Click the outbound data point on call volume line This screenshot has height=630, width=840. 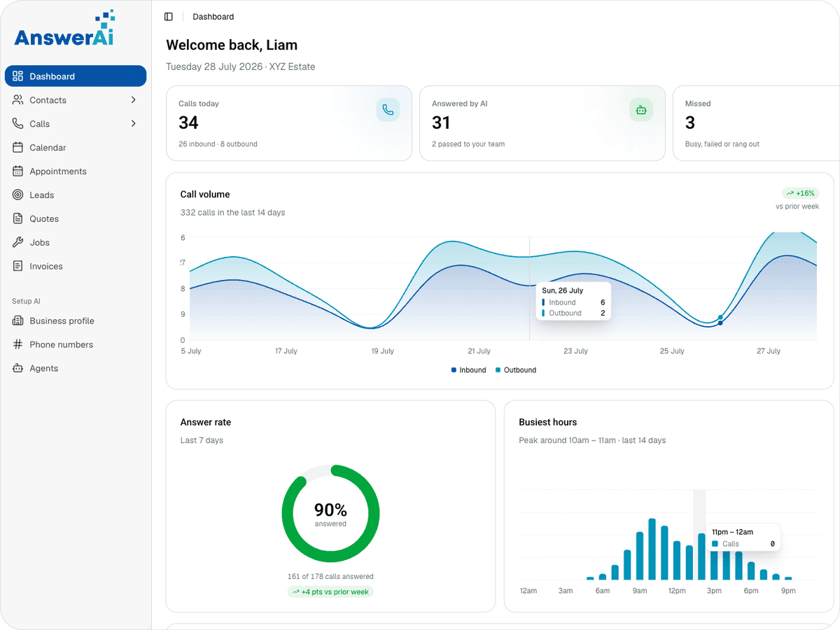click(720, 317)
